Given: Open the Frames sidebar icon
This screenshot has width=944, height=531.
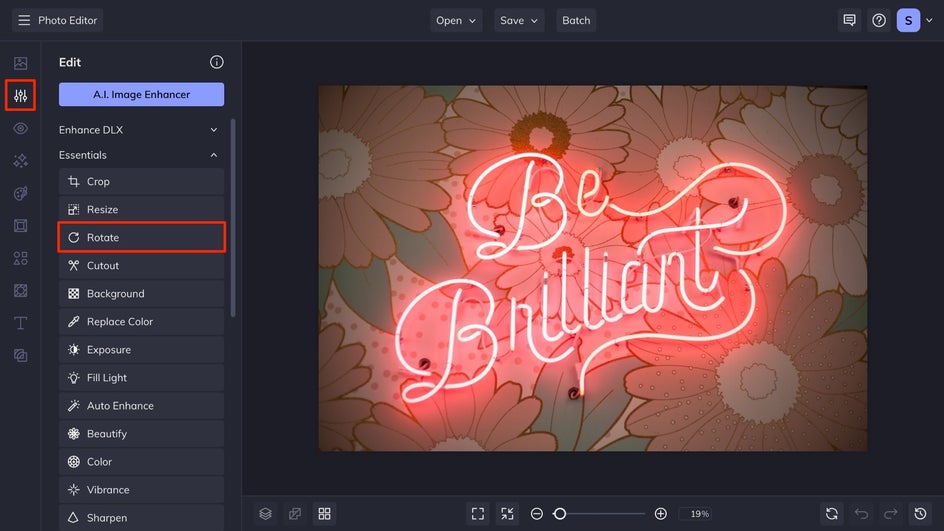Looking at the screenshot, I should tap(20, 226).
